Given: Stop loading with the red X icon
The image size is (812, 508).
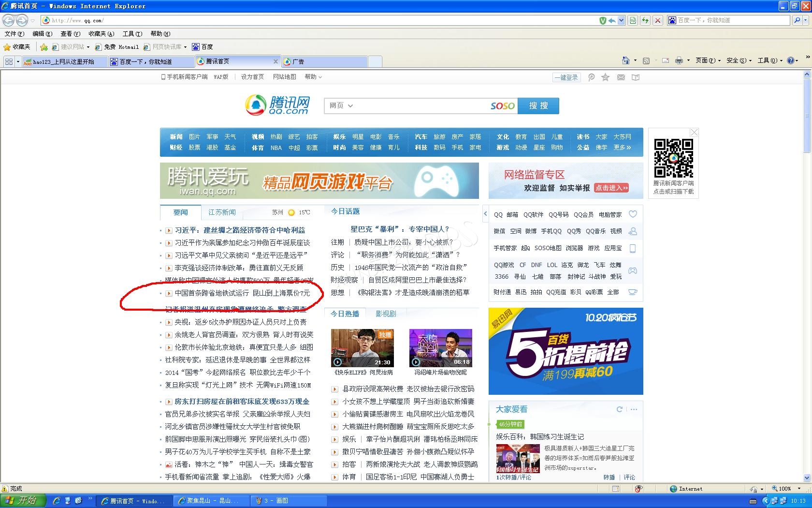Looking at the screenshot, I should click(657, 20).
